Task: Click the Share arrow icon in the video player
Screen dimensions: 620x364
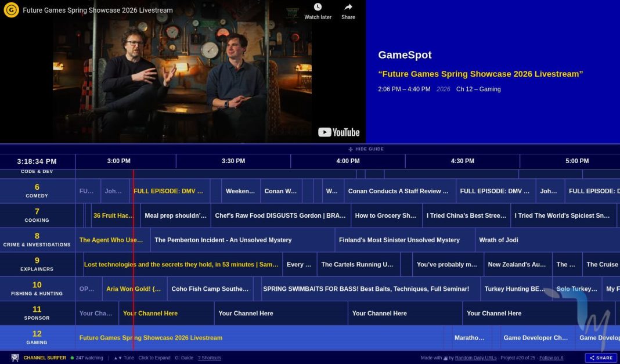Action: [x=348, y=8]
